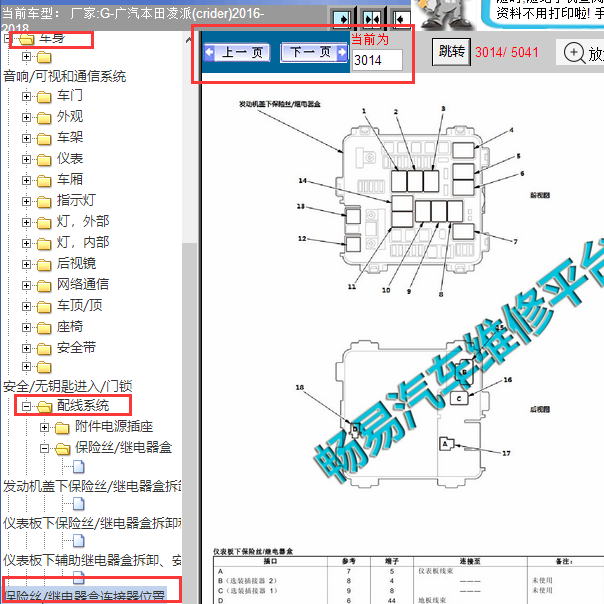Click the 当前为 label
The height and width of the screenshot is (604, 604).
tap(370, 40)
